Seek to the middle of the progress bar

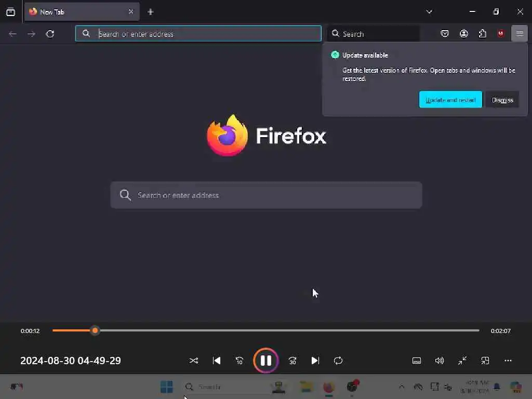pos(266,330)
